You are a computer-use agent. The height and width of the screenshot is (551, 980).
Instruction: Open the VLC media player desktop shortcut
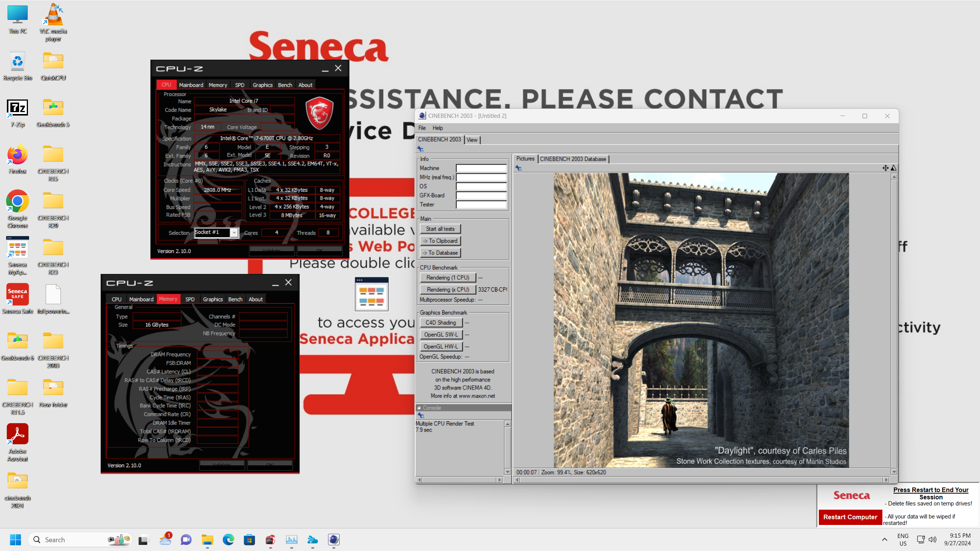53,22
